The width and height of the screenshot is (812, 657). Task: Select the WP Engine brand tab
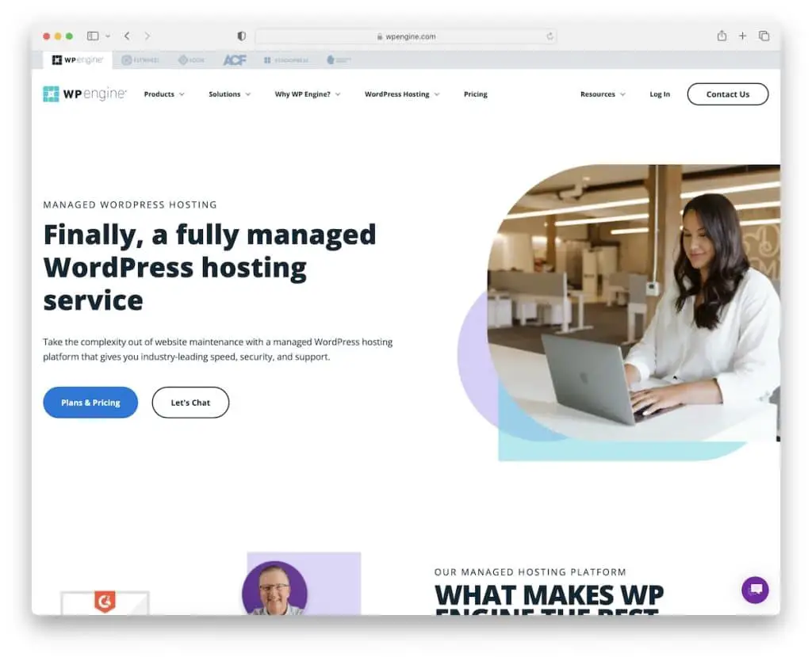pos(78,60)
